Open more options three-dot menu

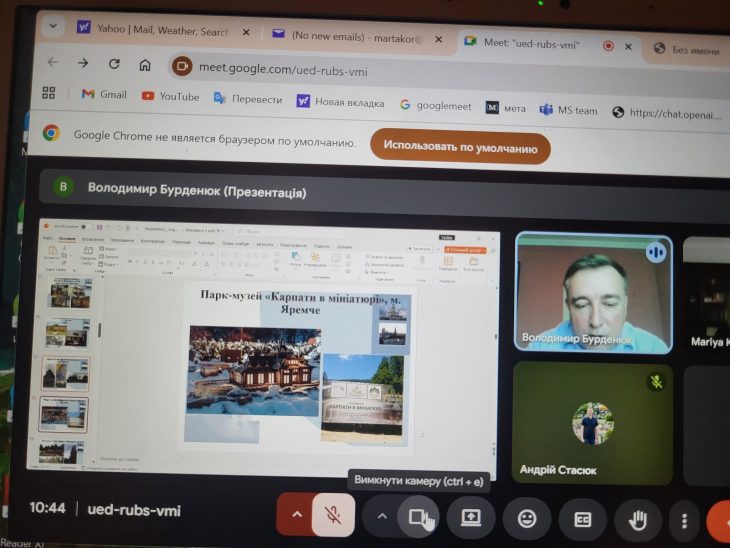point(684,521)
